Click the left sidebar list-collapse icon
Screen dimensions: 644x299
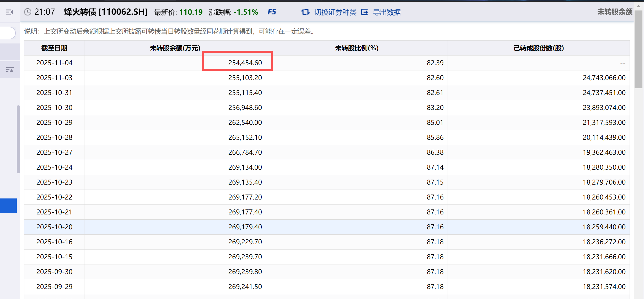pyautogui.click(x=10, y=70)
